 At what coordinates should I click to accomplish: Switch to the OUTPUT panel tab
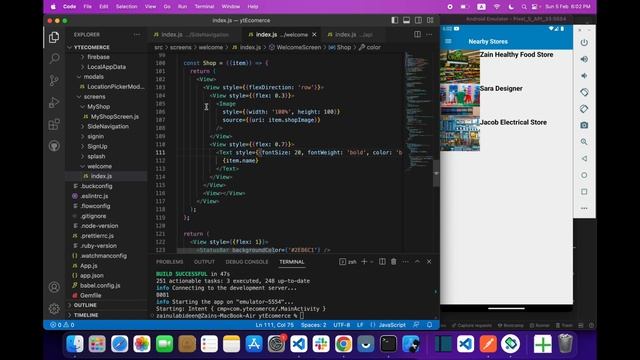(204, 262)
